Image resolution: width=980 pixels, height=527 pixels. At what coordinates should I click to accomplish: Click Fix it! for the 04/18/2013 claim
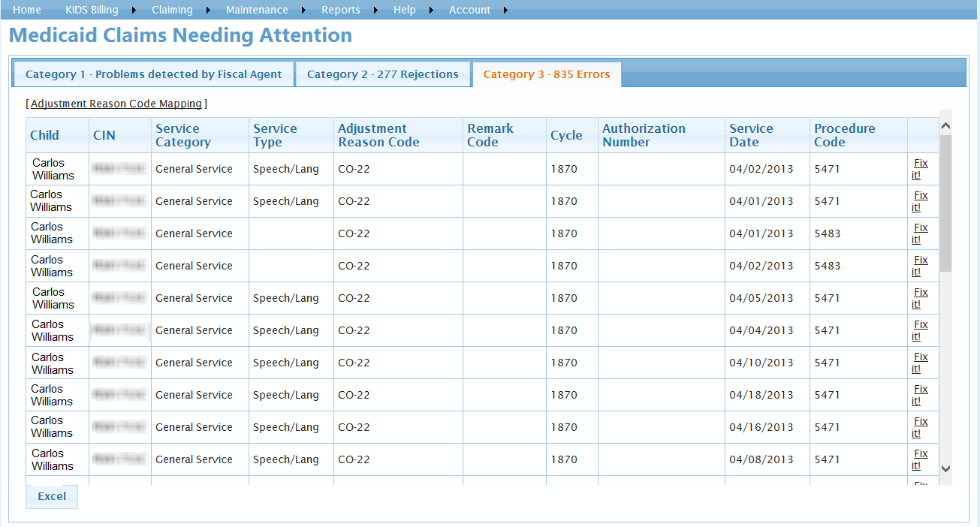tap(920, 395)
